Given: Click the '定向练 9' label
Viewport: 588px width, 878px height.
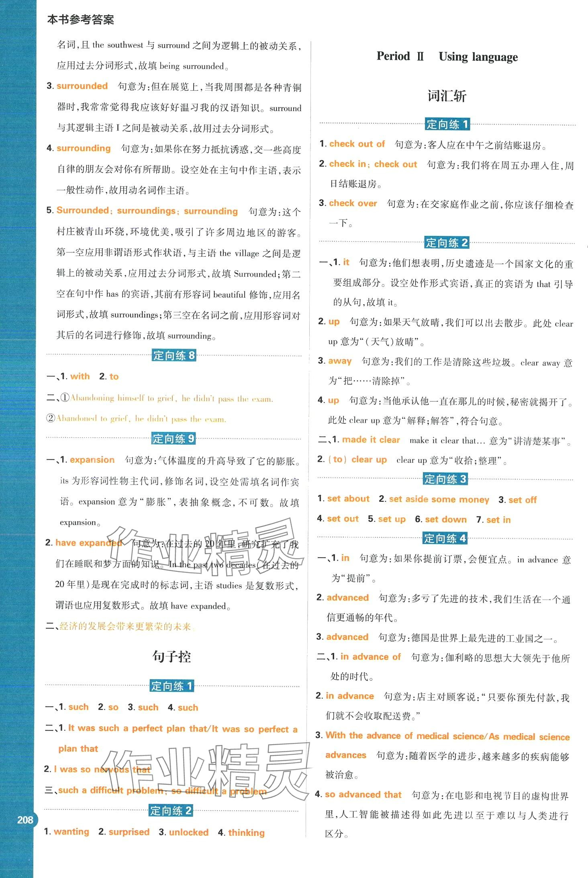Looking at the screenshot, I should 174,438.
